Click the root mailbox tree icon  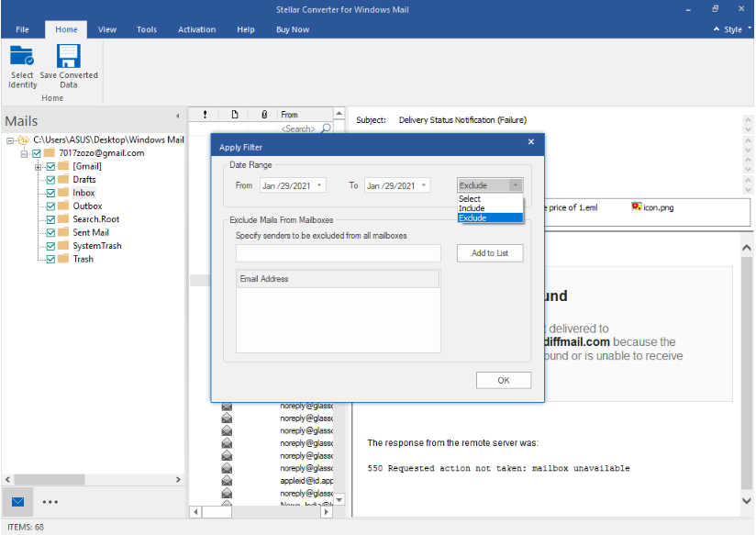[x=23, y=139]
